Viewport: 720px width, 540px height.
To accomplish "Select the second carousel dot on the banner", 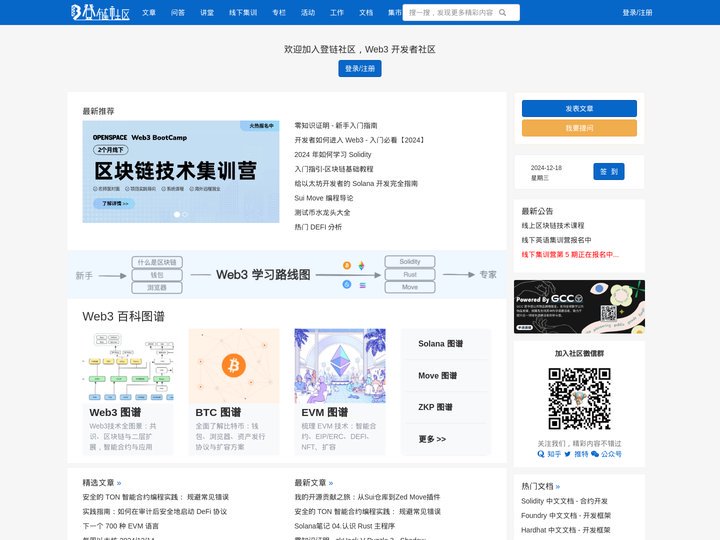I will point(185,214).
